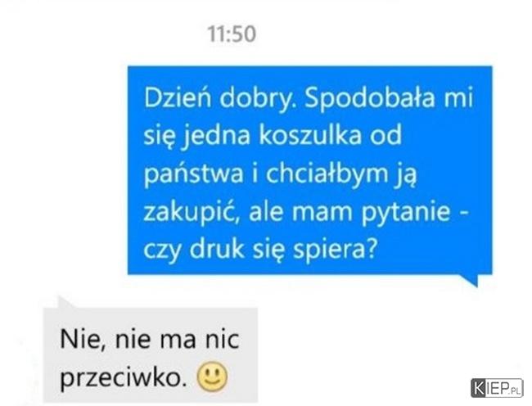The image size is (532, 406).
Task: Click the KIEP.pl watermark logo
Action: [x=497, y=388]
